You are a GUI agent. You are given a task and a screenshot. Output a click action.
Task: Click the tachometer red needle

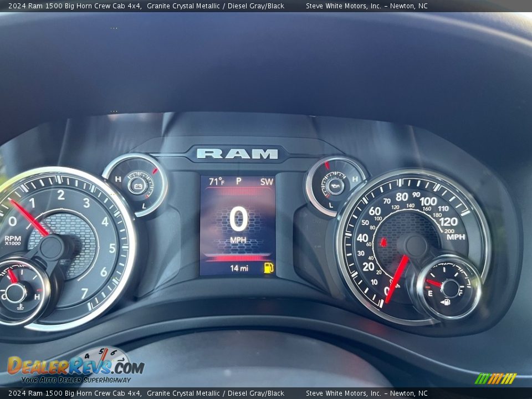point(30,218)
